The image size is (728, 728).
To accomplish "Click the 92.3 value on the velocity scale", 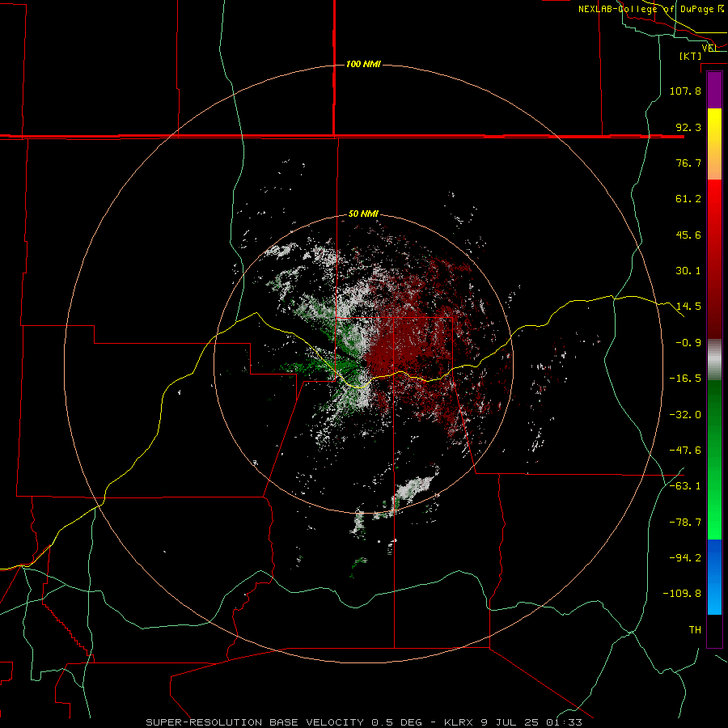I will pos(688,127).
